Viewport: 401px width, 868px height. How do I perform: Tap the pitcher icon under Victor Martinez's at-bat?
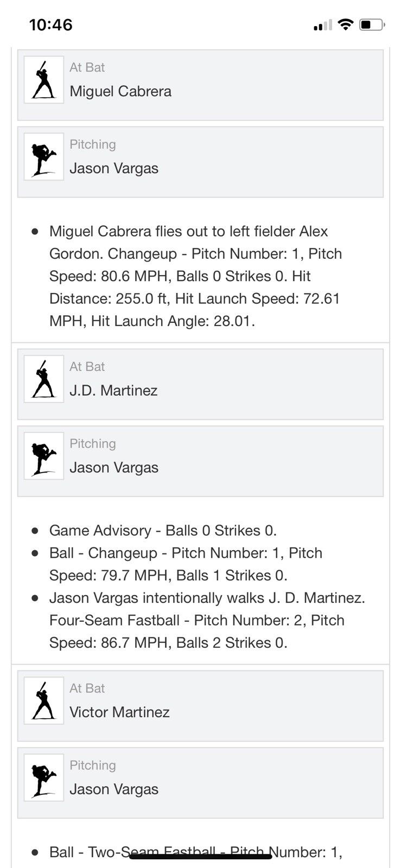pos(44,777)
